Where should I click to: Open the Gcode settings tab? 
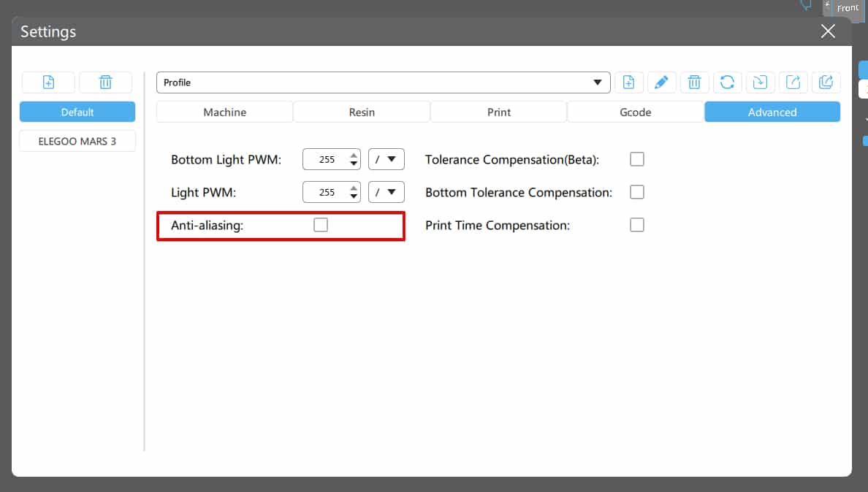pyautogui.click(x=635, y=112)
